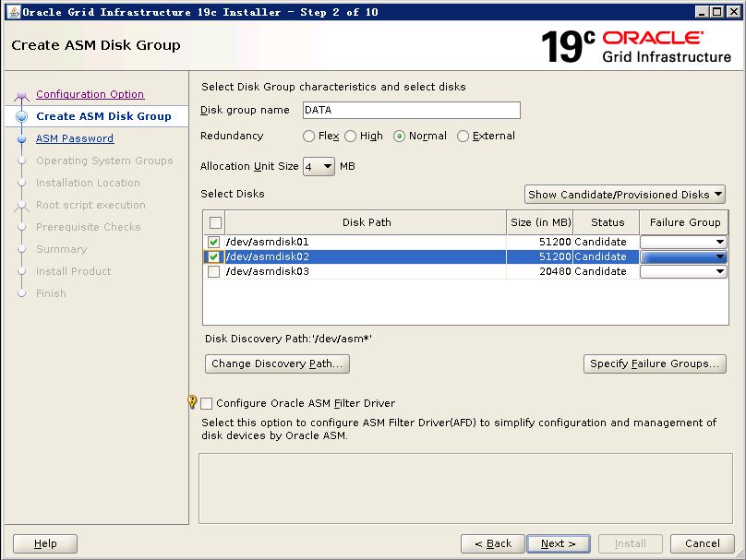Uncheck the /dev/asmdisk01 disk checkbox
Viewport: 746px width, 560px height.
tap(214, 242)
